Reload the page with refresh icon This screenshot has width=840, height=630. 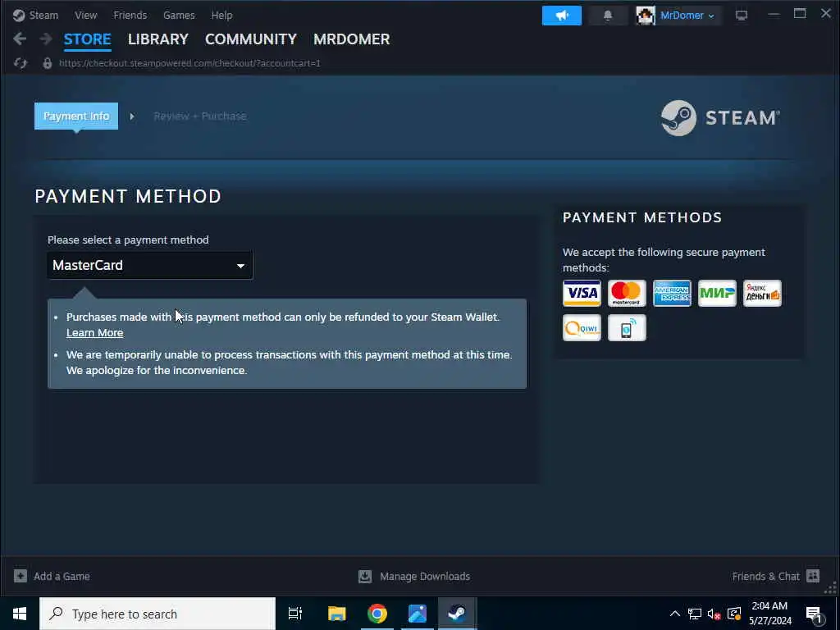21,63
